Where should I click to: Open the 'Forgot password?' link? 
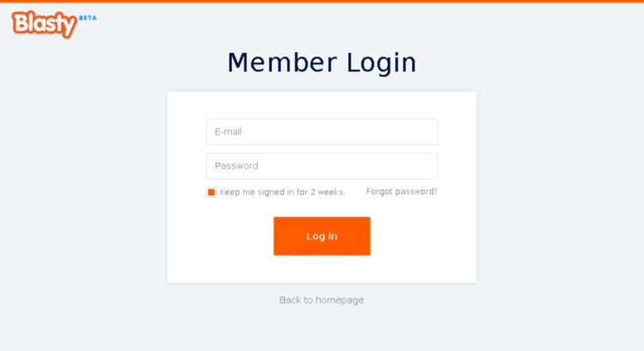coord(402,192)
